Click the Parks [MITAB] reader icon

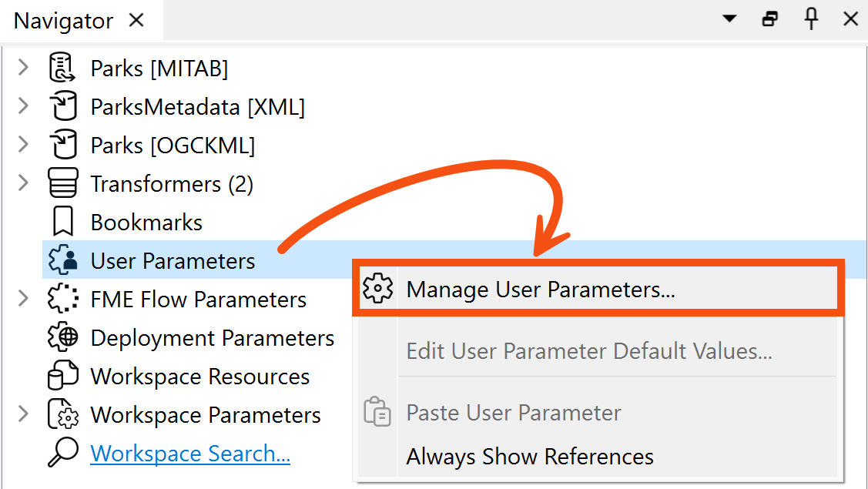click(x=62, y=68)
